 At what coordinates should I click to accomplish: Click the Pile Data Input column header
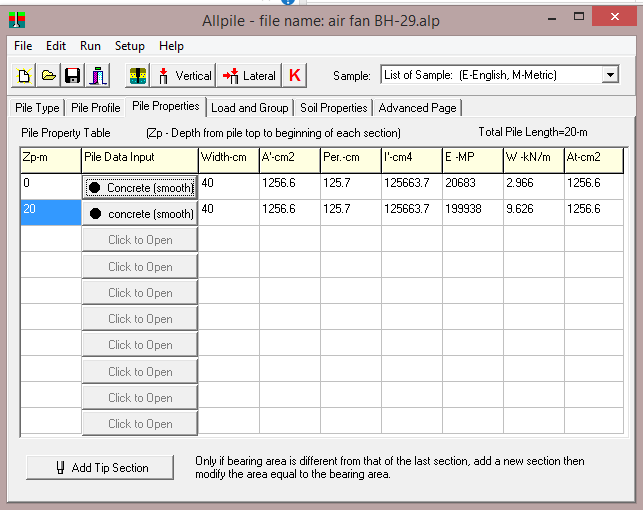coord(140,161)
